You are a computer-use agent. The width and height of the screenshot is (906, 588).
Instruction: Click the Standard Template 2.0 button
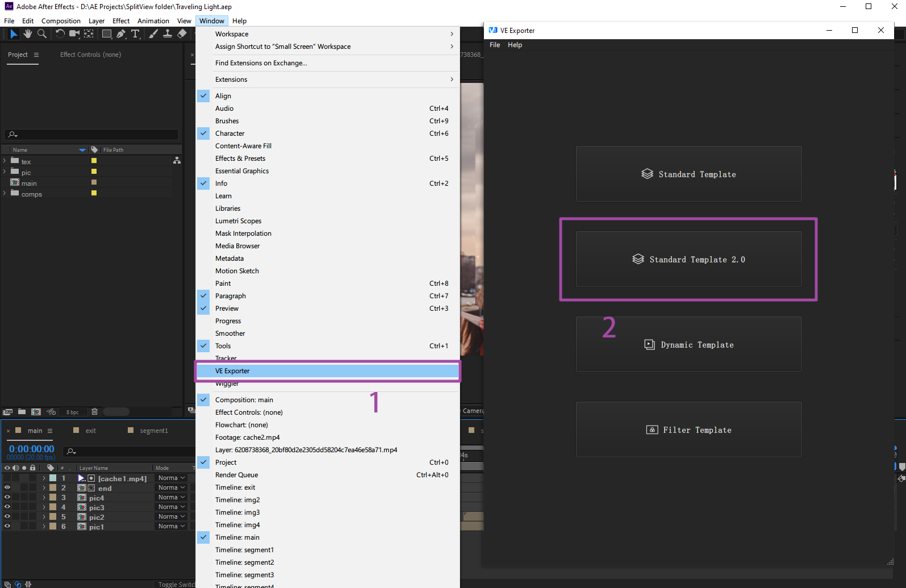click(688, 259)
